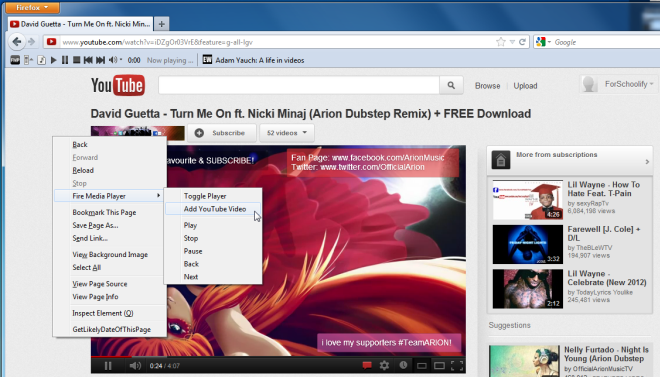Click the Fire Media Player logo icon in toolbar
The image size is (660, 377).
coord(15,60)
